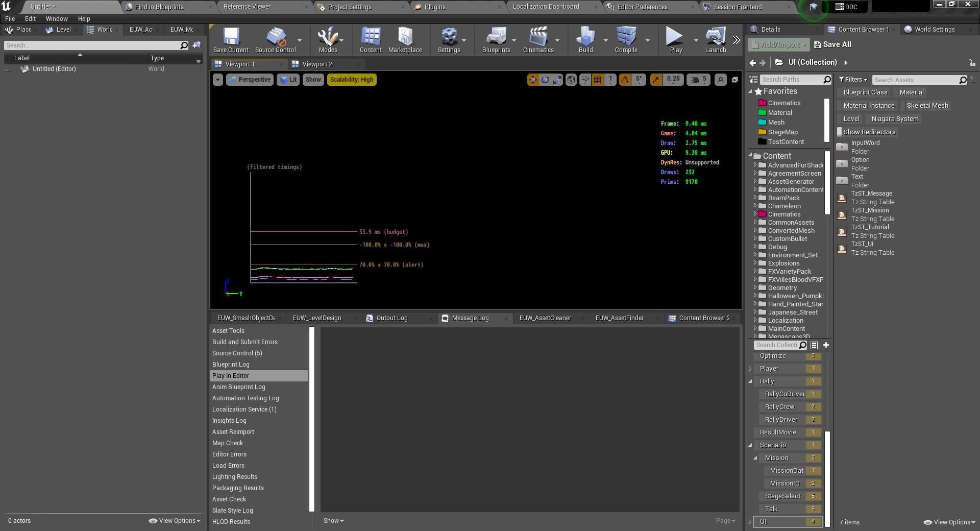
Task: Collapse the Rally collection
Action: 750,381
